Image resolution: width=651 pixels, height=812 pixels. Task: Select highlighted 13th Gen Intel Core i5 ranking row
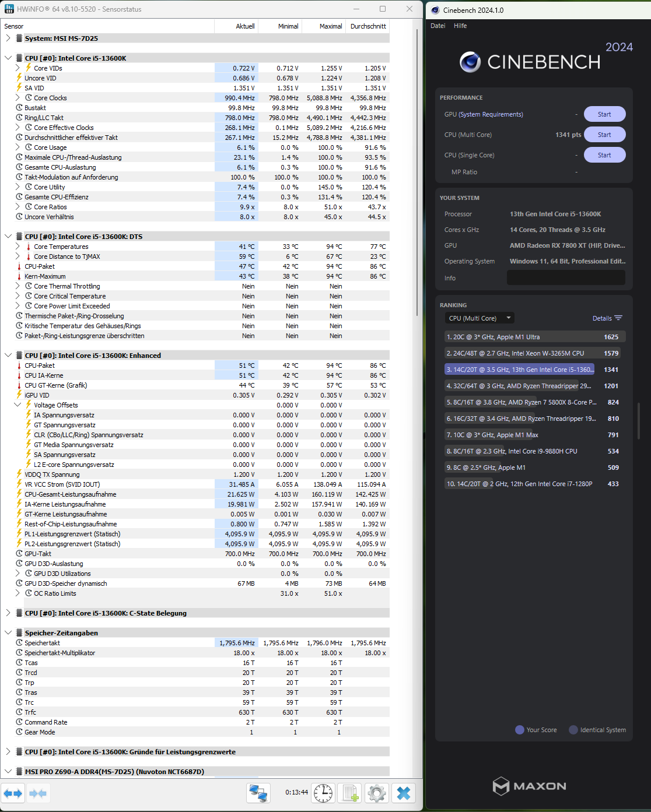tap(535, 370)
